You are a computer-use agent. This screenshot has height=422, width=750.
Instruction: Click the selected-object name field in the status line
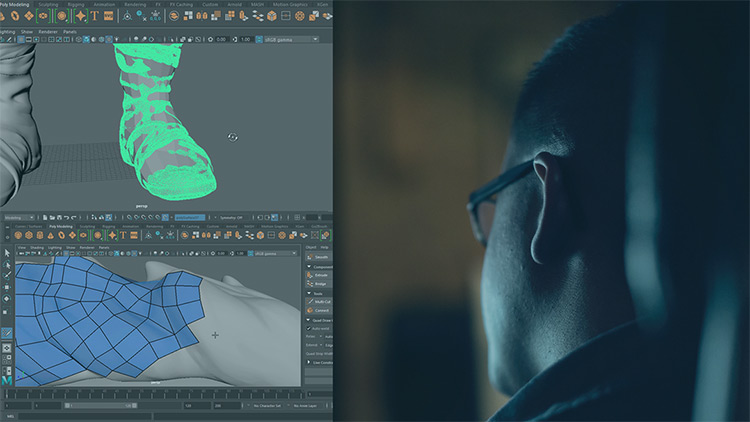click(x=189, y=218)
